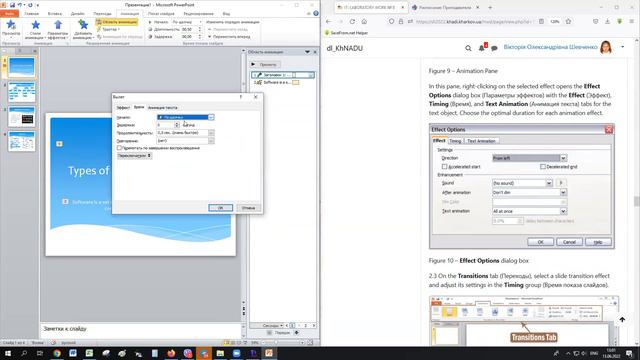640x360 pixels.
Task: Switch to the Effect (Эффект) tab in dialog
Action: [123, 107]
